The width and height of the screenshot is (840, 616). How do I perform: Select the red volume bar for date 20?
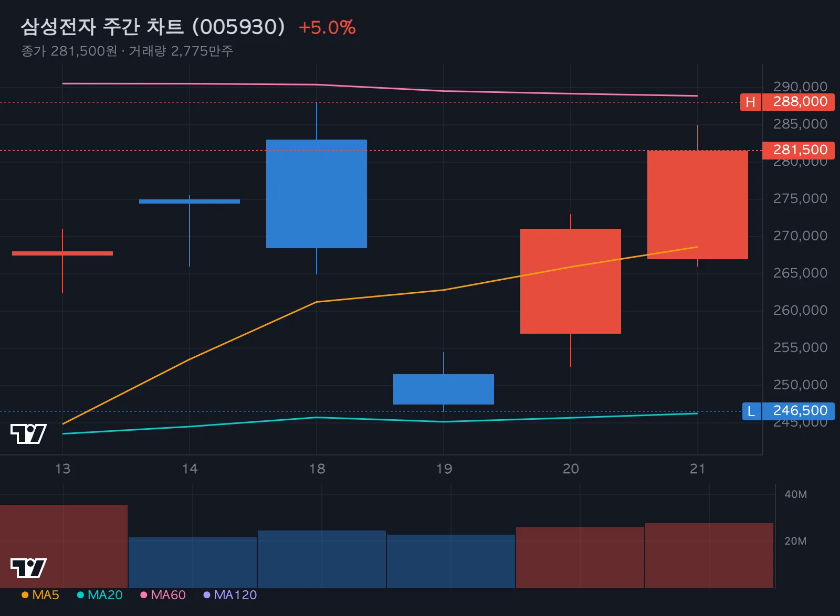click(x=580, y=557)
